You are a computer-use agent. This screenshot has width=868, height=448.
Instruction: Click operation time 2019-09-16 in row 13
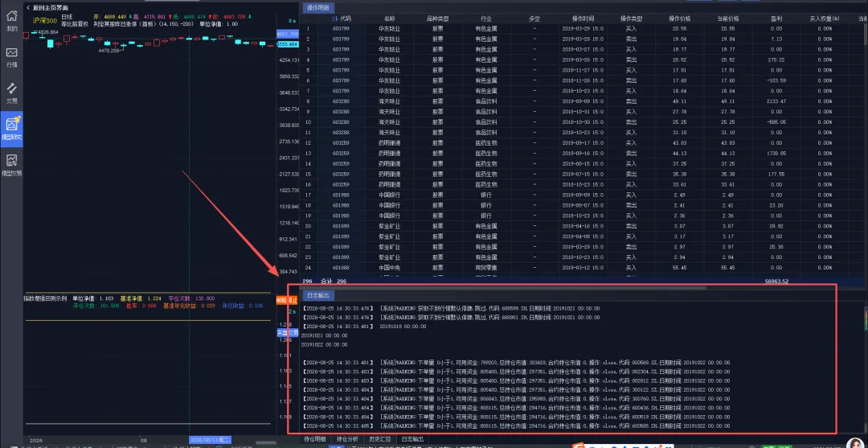pyautogui.click(x=581, y=153)
